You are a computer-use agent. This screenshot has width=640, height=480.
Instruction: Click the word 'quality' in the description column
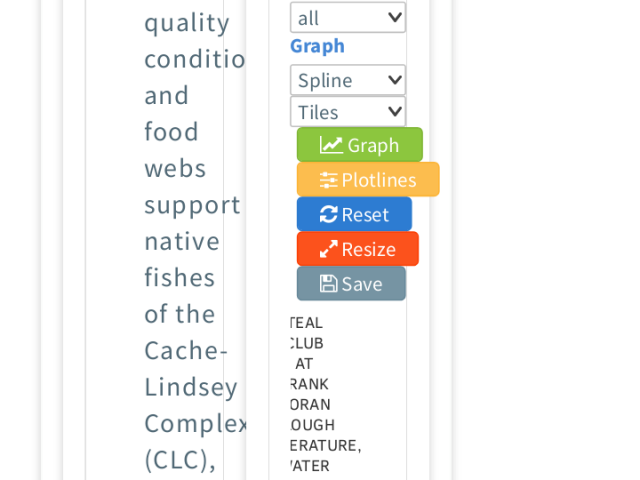187,24
